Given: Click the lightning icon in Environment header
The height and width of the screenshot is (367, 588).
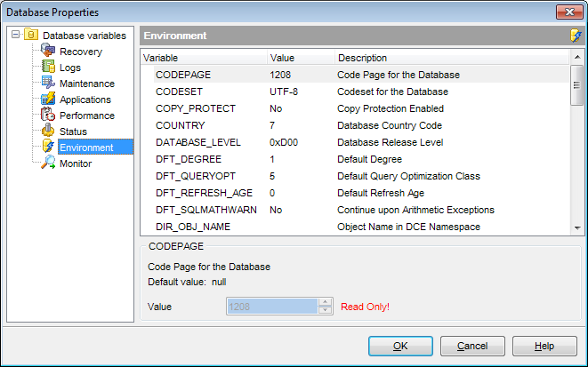Looking at the screenshot, I should tap(576, 36).
